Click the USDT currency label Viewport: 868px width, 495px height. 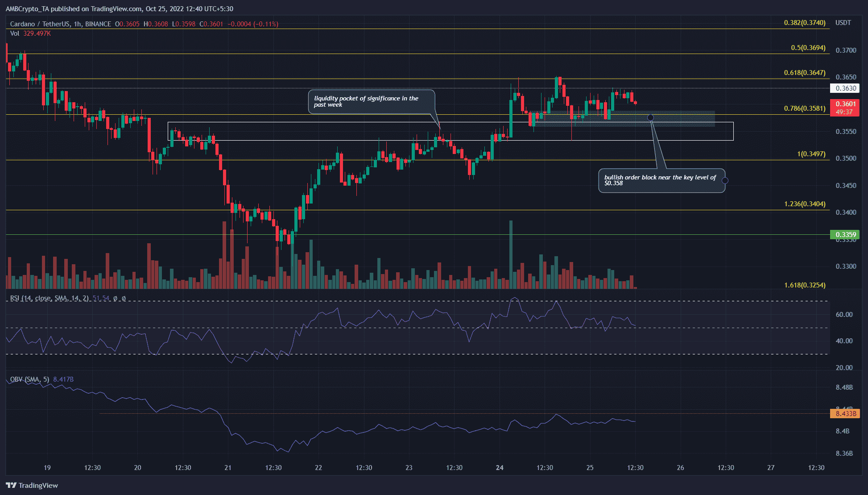[843, 23]
